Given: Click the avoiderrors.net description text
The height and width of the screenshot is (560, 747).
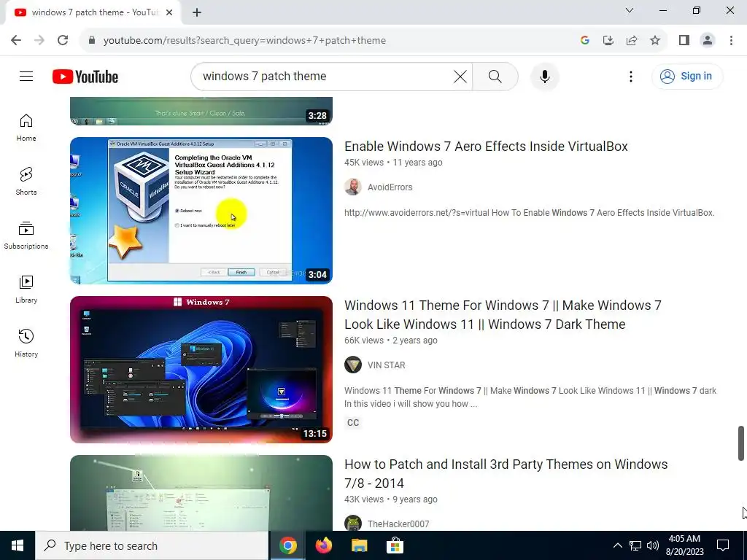Looking at the screenshot, I should pyautogui.click(x=530, y=213).
